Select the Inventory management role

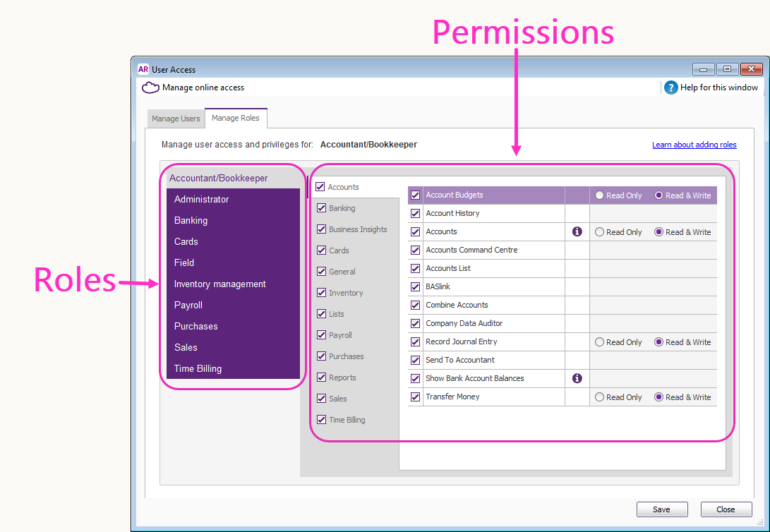[x=234, y=284]
